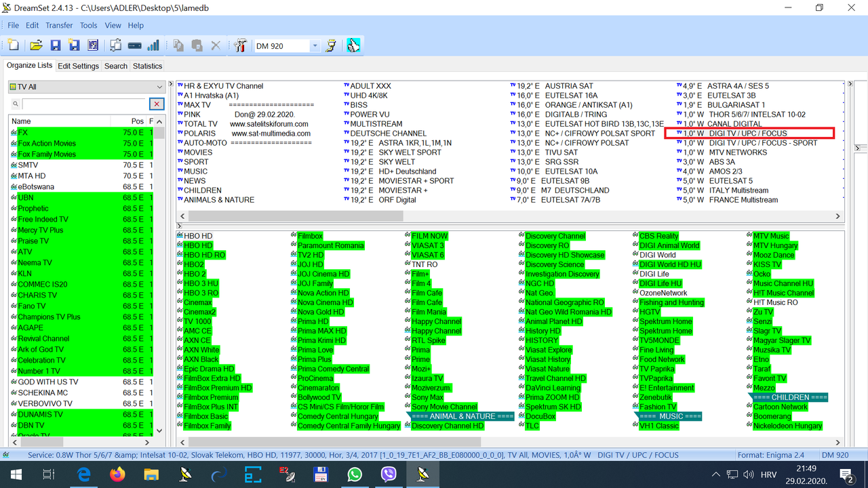Open the Tools menu

pyautogui.click(x=89, y=25)
